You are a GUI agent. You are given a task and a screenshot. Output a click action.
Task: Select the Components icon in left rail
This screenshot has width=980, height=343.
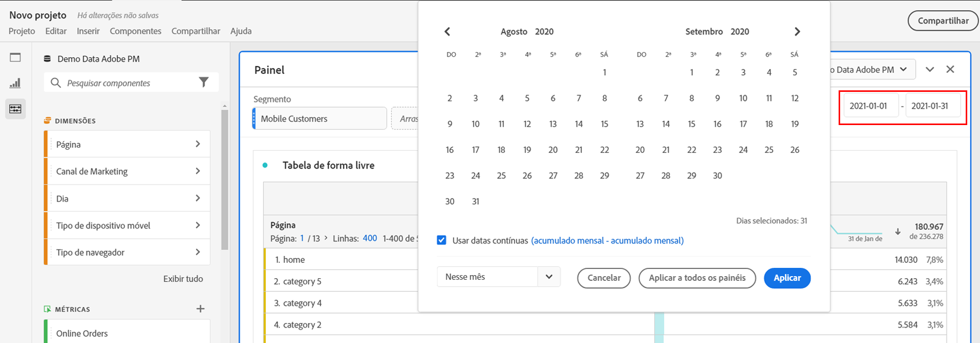(x=15, y=109)
